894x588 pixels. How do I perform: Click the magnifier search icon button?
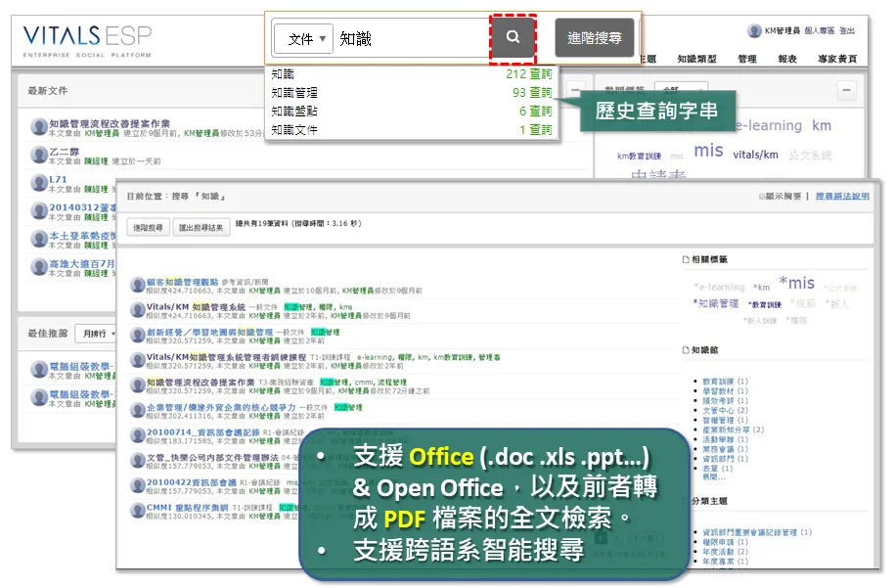[x=513, y=37]
